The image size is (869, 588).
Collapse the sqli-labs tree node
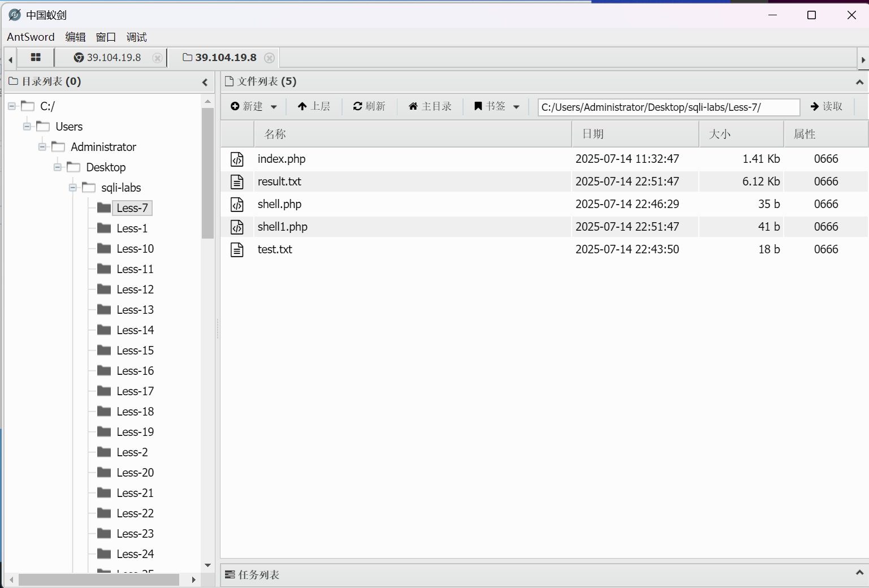tap(72, 187)
